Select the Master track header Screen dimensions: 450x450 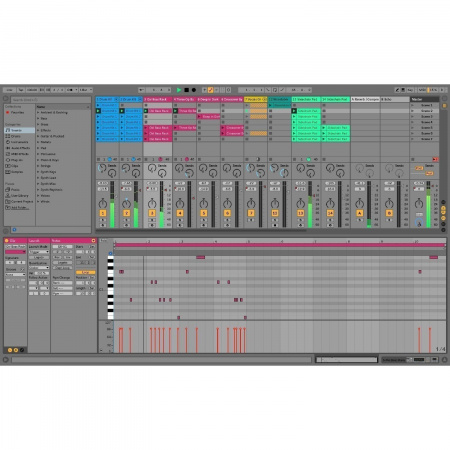(424, 99)
